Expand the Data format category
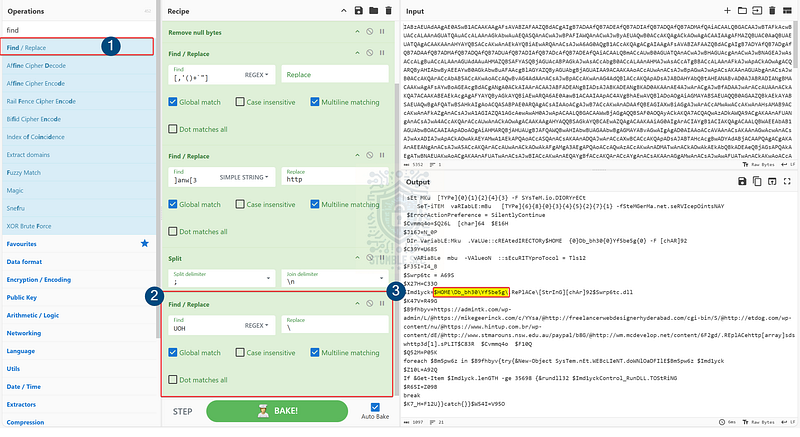800x437 pixels. (x=79, y=262)
